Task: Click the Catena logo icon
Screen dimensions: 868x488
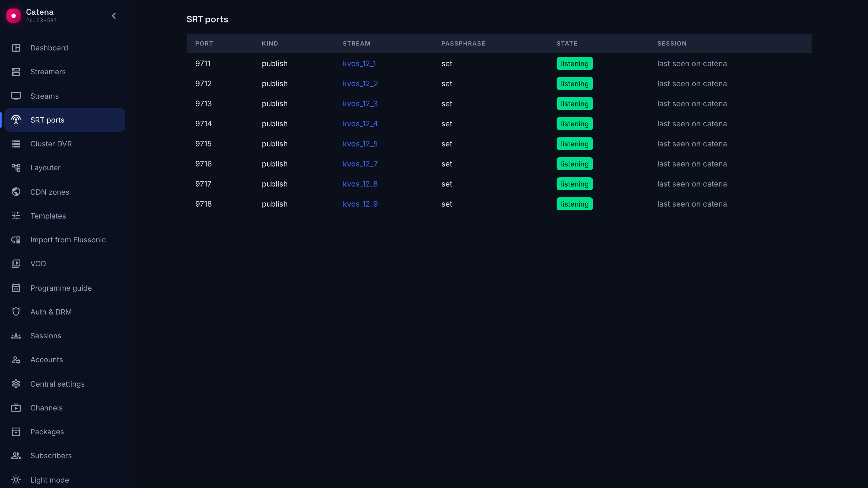Action: [14, 16]
